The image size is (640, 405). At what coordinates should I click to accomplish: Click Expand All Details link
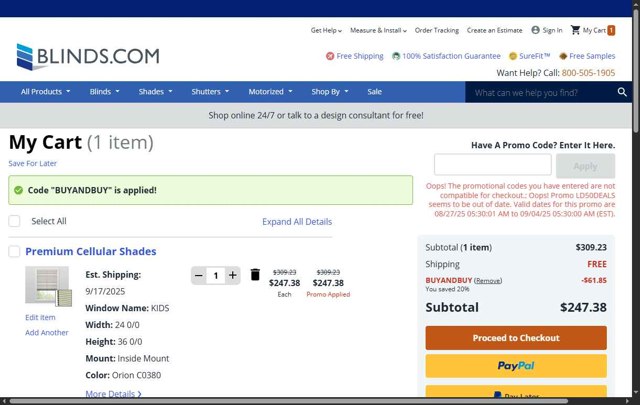297,221
